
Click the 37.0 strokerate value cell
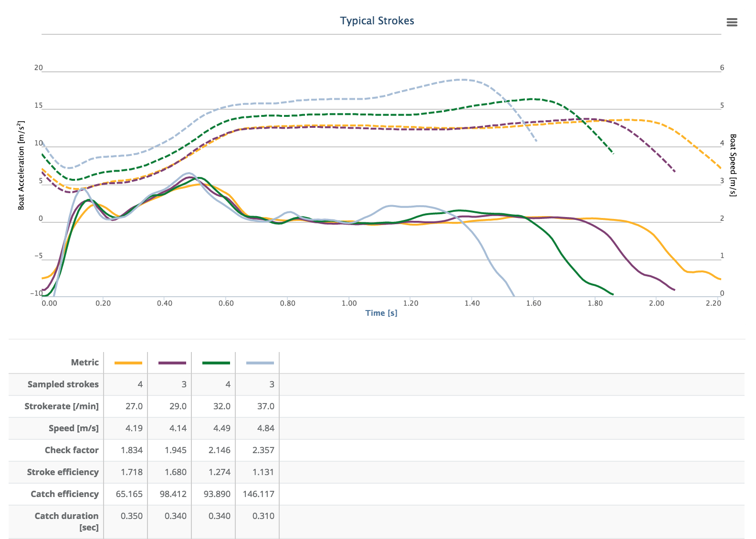[x=265, y=406]
